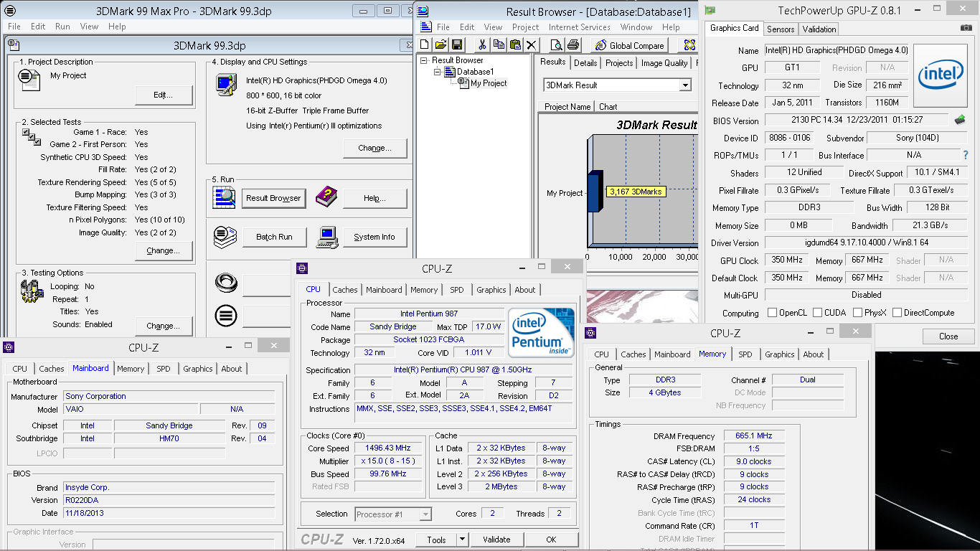Click the Chart column header in Result Browser

(608, 107)
